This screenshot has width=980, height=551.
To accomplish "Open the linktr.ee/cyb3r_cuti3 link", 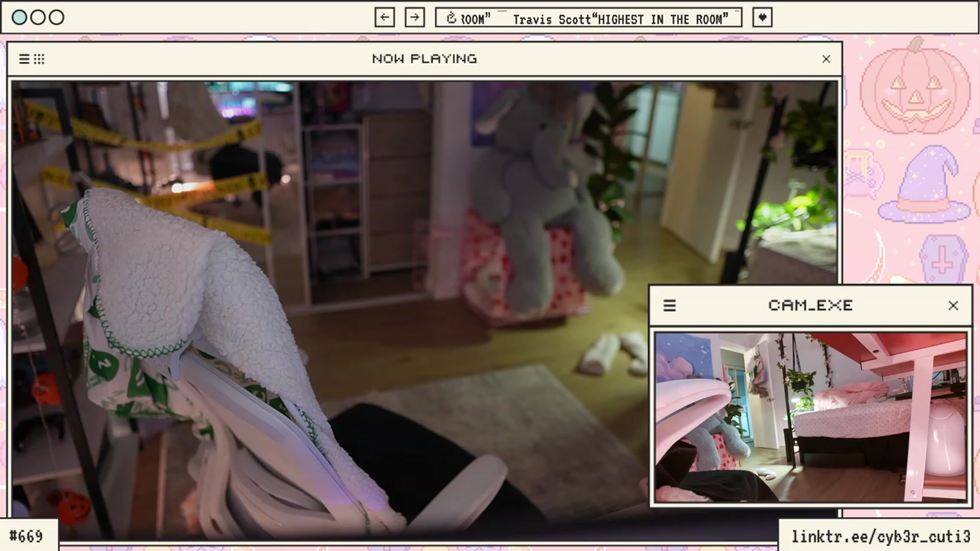I will point(880,537).
